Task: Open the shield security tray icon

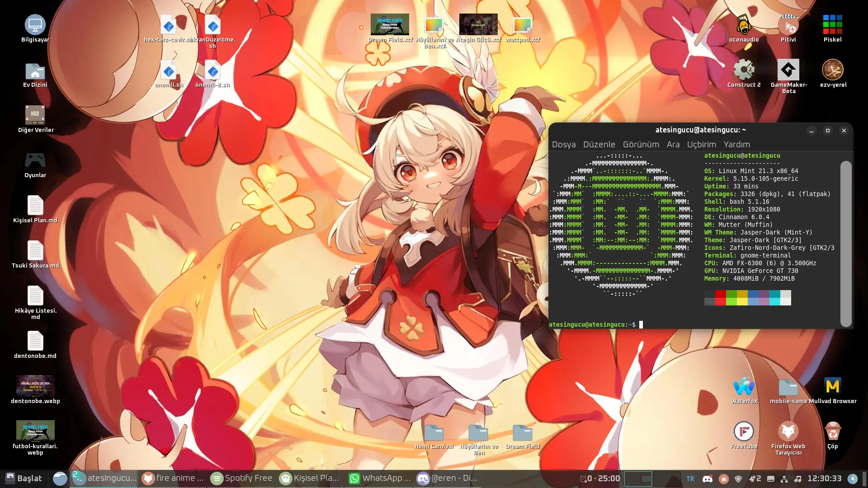Action: [738, 479]
